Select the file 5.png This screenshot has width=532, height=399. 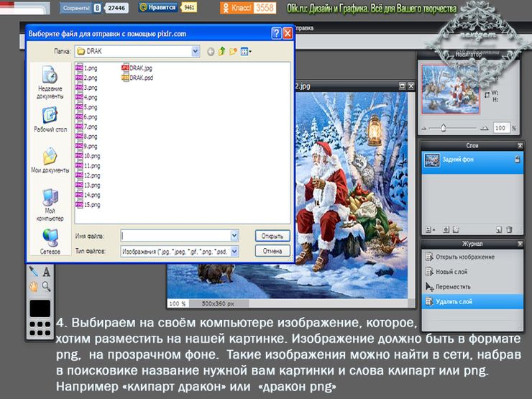point(86,107)
